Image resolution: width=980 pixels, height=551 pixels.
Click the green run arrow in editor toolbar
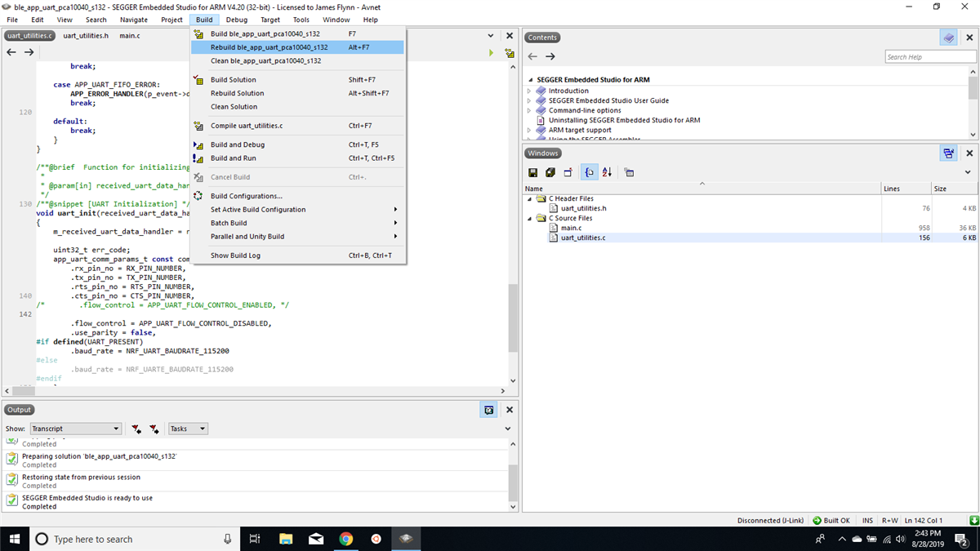tap(491, 53)
